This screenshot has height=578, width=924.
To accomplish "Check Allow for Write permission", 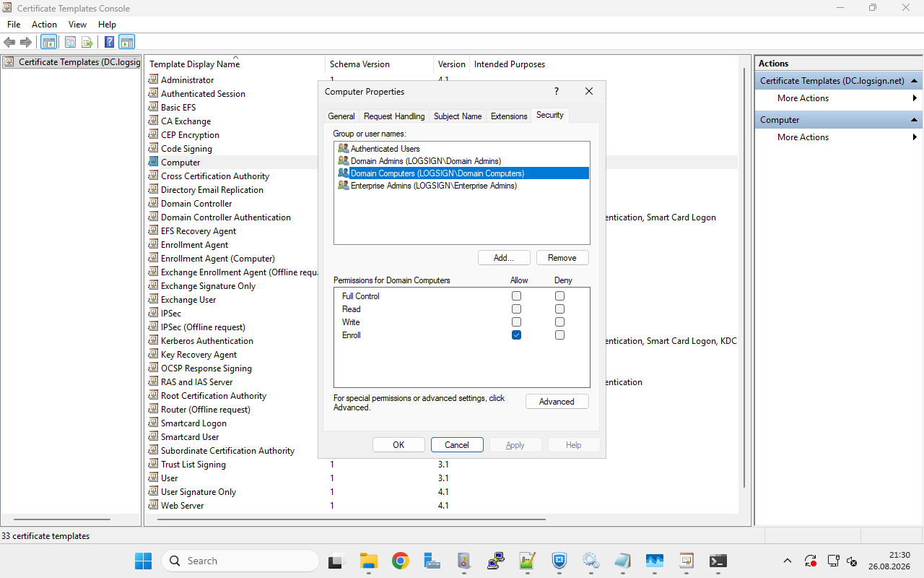I will pyautogui.click(x=516, y=322).
